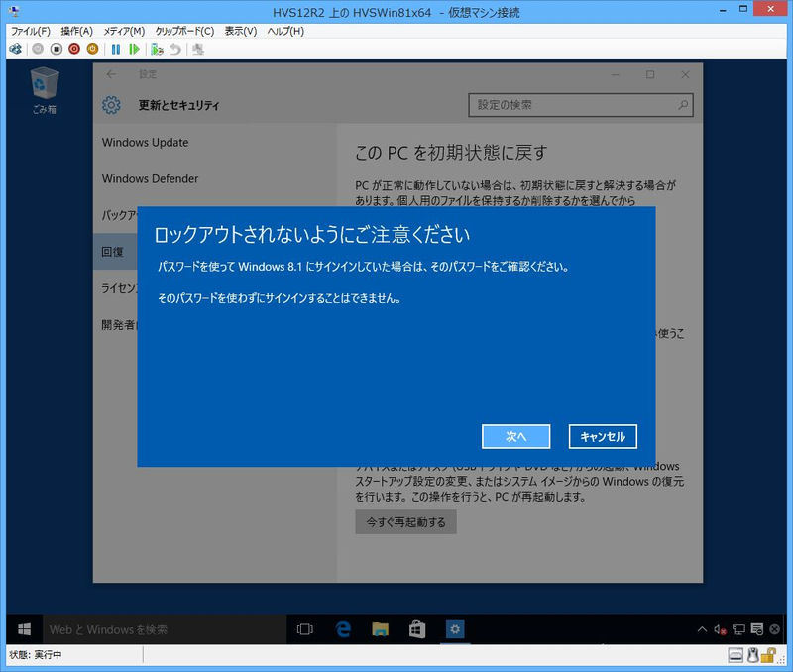
Task: Shut down the VM with the red icon
Action: (x=74, y=49)
